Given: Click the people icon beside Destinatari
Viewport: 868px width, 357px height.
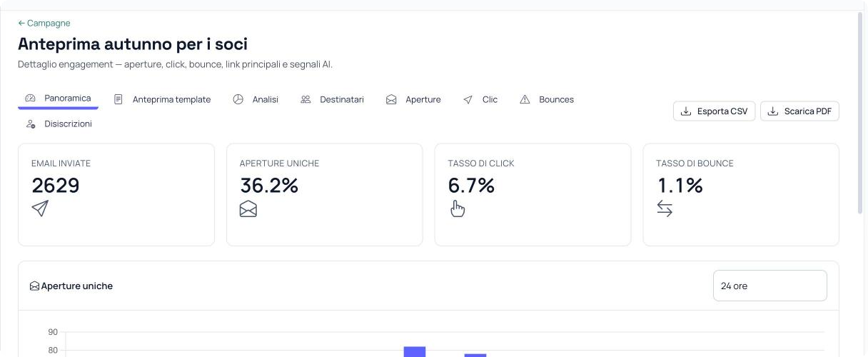Looking at the screenshot, I should pos(306,100).
